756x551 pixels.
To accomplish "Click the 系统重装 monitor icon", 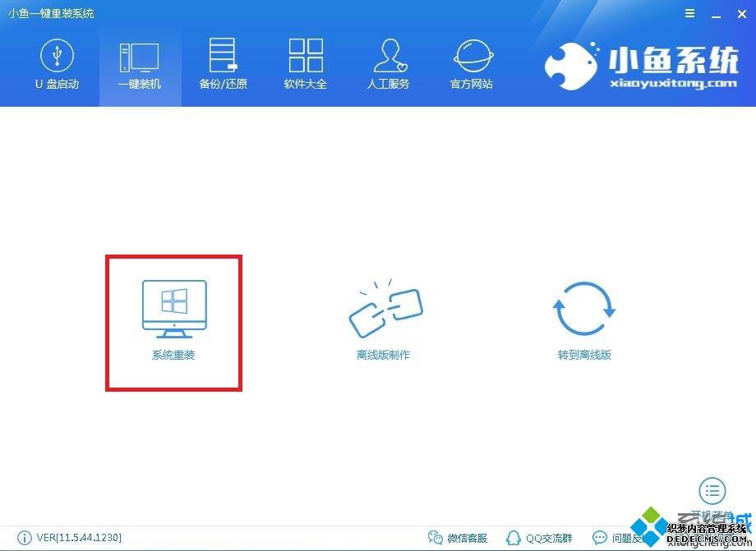I will 174,309.
